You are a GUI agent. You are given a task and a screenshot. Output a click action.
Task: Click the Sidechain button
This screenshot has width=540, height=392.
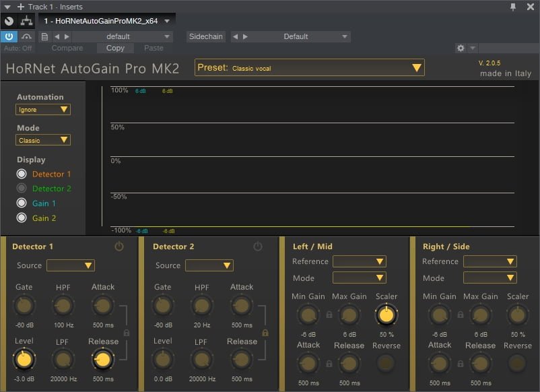(x=205, y=36)
